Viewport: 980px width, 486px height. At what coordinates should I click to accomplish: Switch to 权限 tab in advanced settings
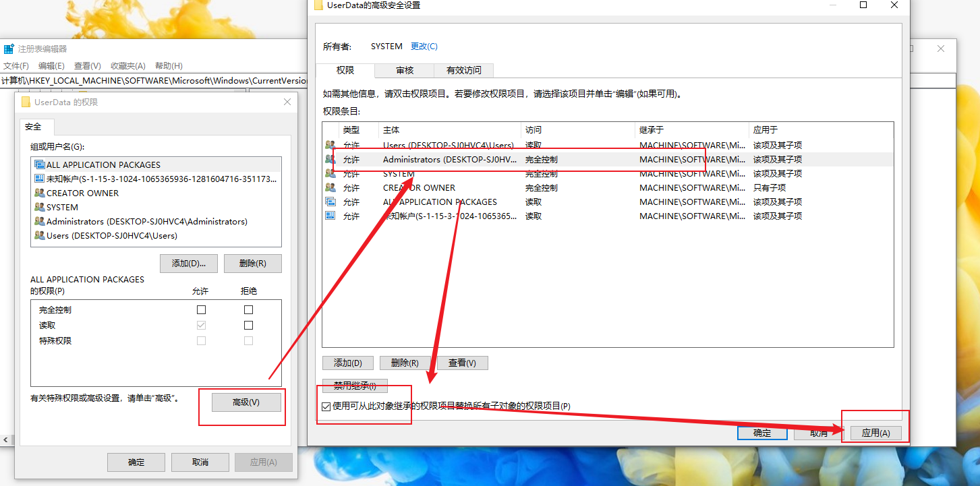[x=345, y=70]
